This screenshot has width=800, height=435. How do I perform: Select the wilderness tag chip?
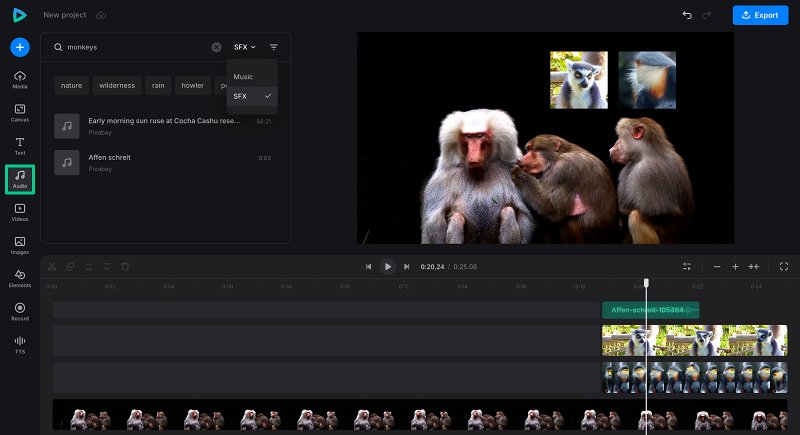pyautogui.click(x=117, y=86)
